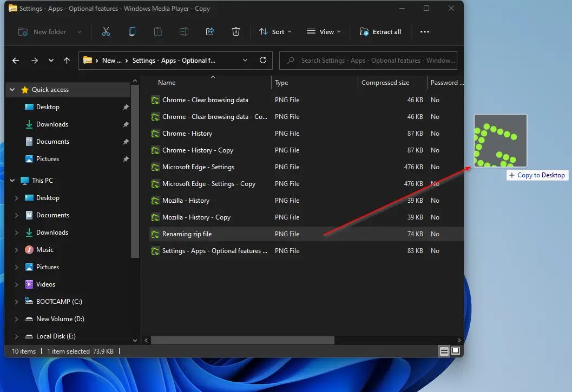This screenshot has height=392, width=572.
Task: Click the dragged image thumbnail on desktop
Action: pos(500,141)
